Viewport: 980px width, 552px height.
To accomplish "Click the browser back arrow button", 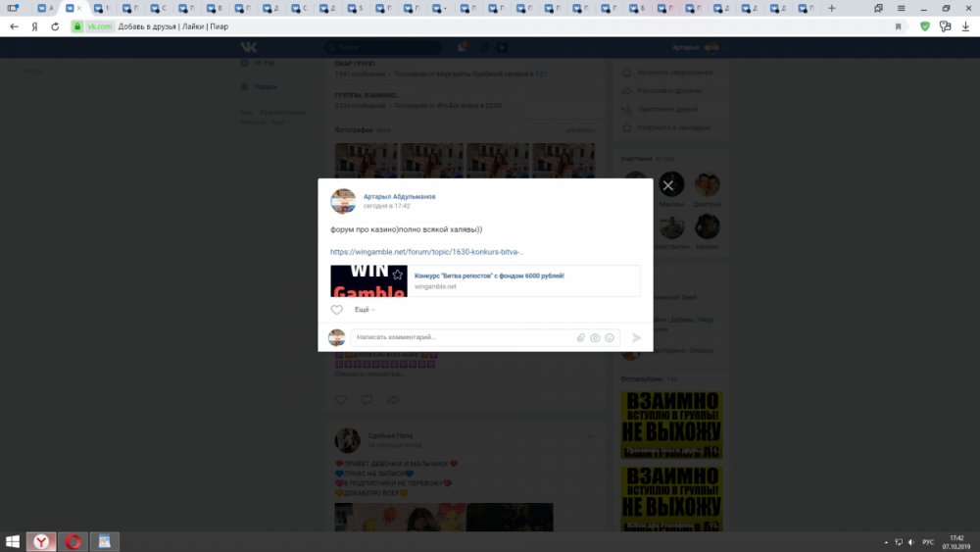I will pos(14,26).
